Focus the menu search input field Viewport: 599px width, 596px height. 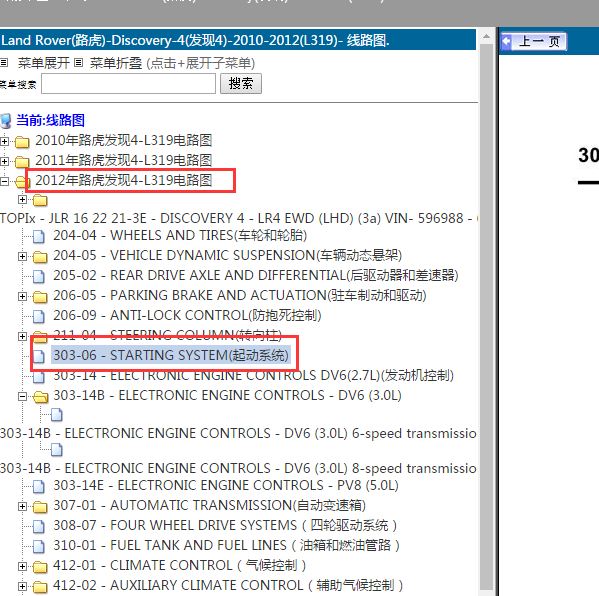coord(128,84)
